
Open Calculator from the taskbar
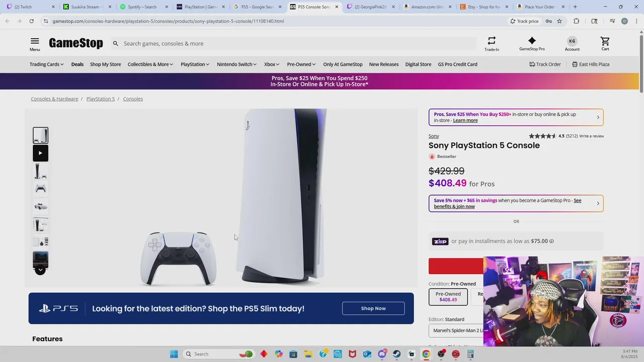[x=470, y=354]
